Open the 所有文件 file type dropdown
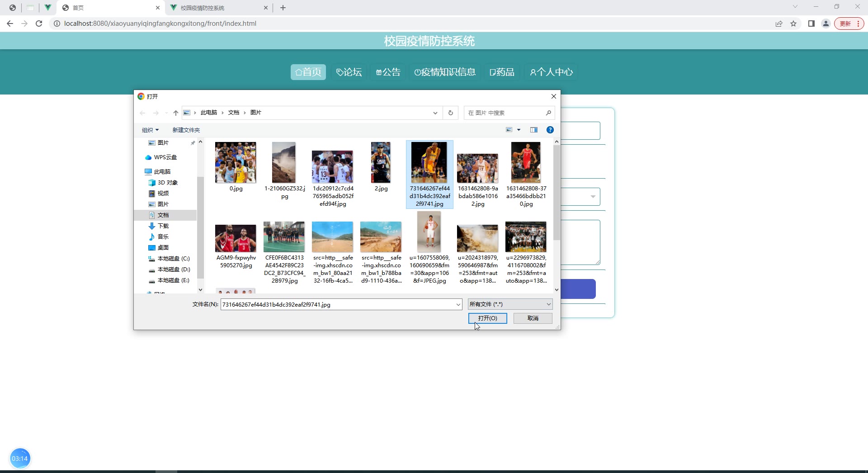The image size is (868, 473). tap(510, 304)
